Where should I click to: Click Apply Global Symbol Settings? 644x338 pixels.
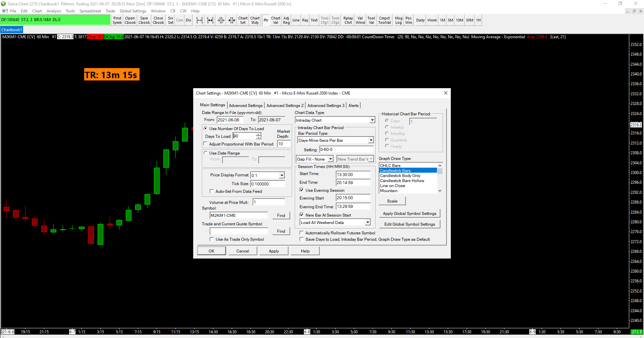pos(410,213)
